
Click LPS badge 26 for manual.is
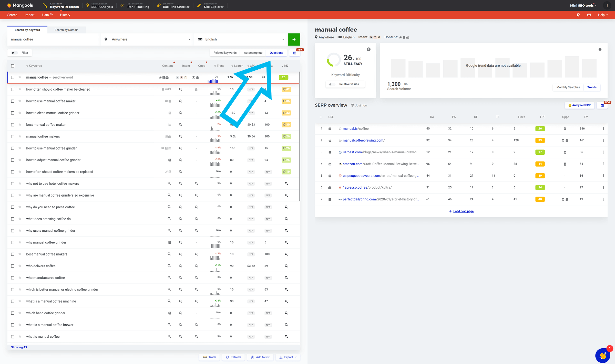(540, 129)
